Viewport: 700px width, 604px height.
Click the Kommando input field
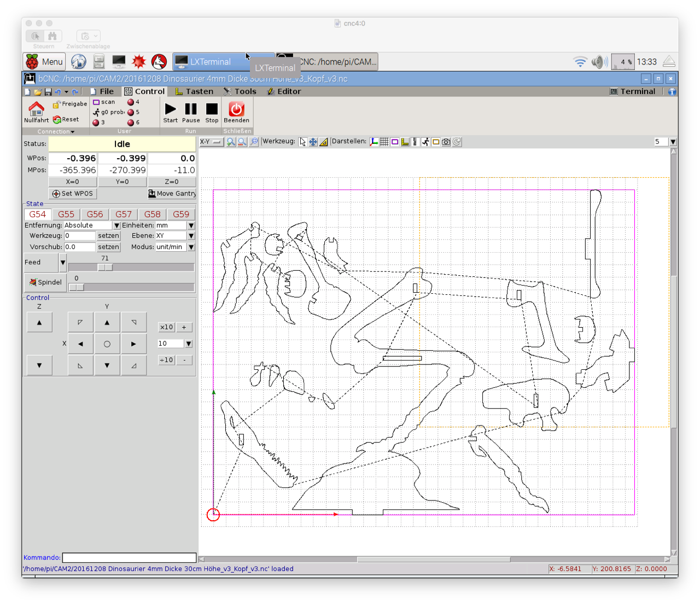(x=129, y=557)
